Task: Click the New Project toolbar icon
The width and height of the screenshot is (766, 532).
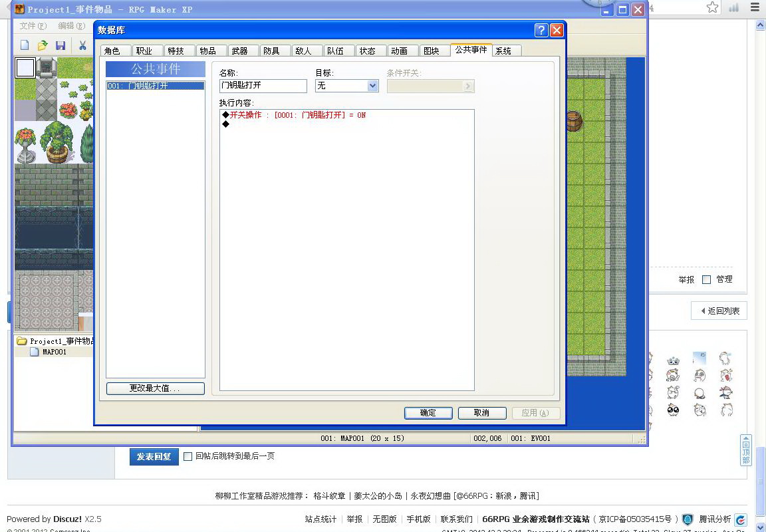Action: tap(25, 45)
